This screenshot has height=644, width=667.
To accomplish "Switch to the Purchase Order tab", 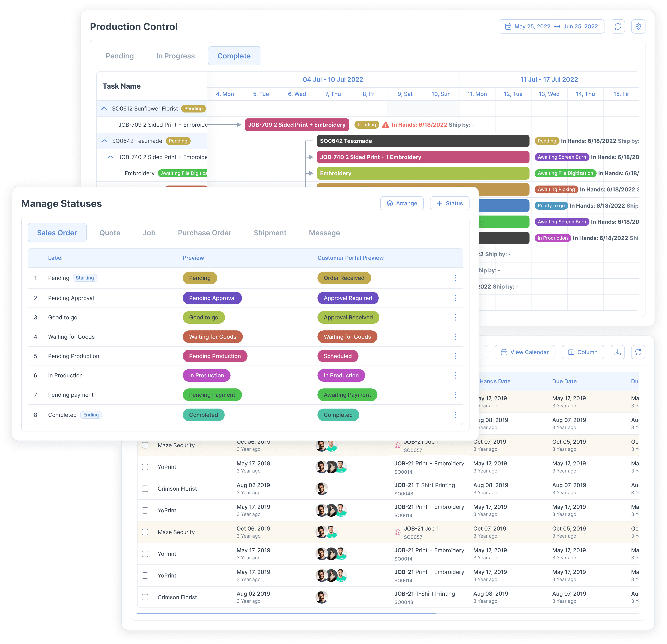I will click(x=205, y=233).
